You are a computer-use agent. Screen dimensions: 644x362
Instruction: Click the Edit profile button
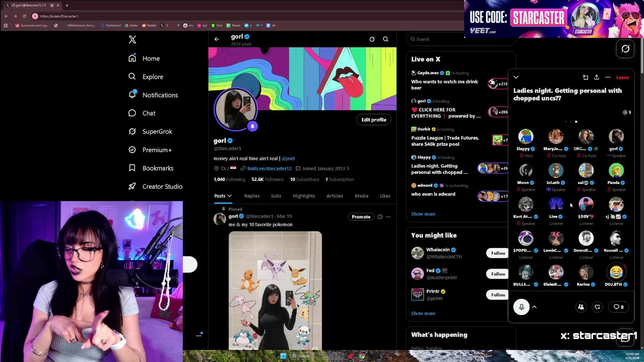[x=374, y=120]
